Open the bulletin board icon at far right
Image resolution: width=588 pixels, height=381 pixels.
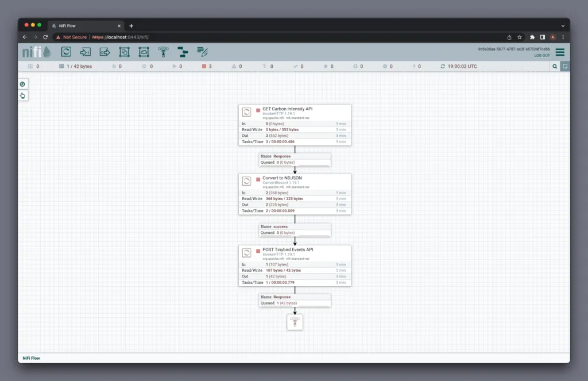click(x=565, y=67)
